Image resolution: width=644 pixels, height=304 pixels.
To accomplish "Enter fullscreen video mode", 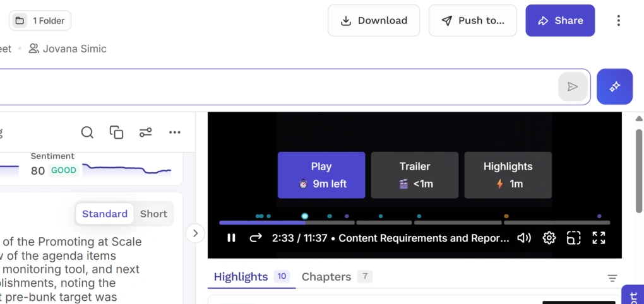I will click(x=599, y=238).
